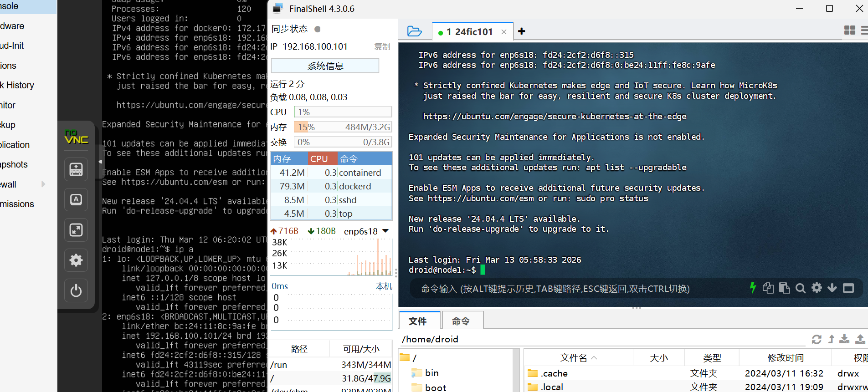Screen dimensions: 868x392
Task: Click the sync status indicator dot
Action: coord(318,29)
